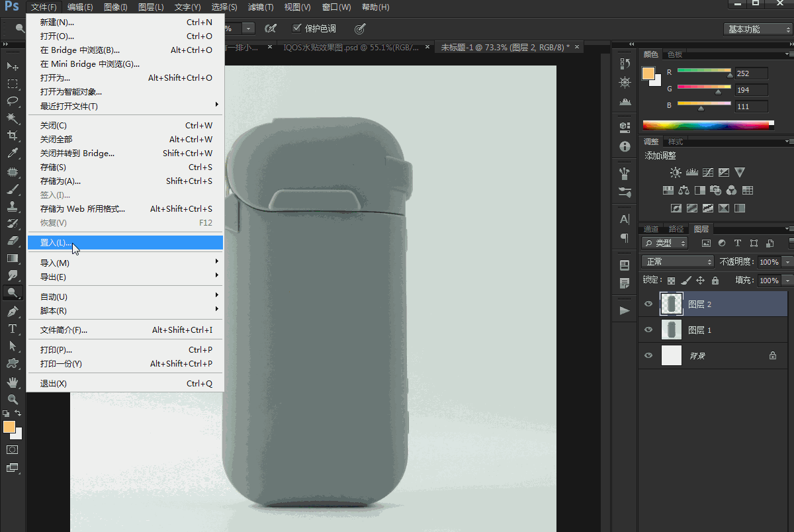Select the Horizontal Type tool
The height and width of the screenshot is (532, 794).
12,329
